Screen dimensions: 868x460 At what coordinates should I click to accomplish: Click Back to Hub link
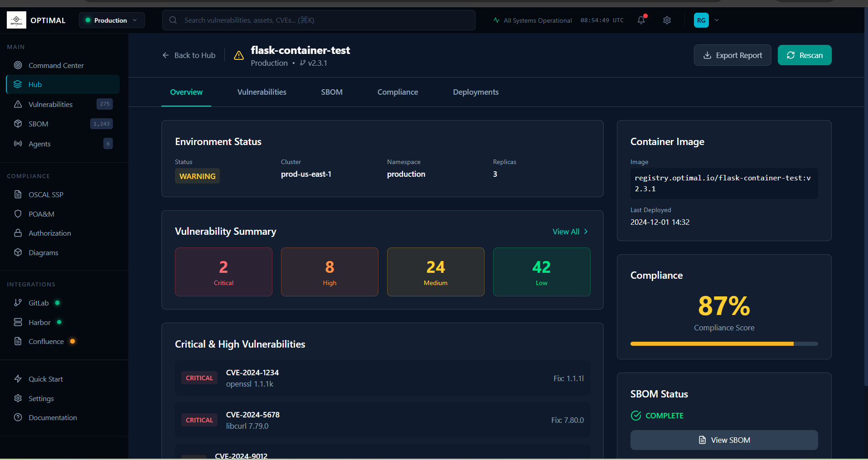click(x=189, y=55)
